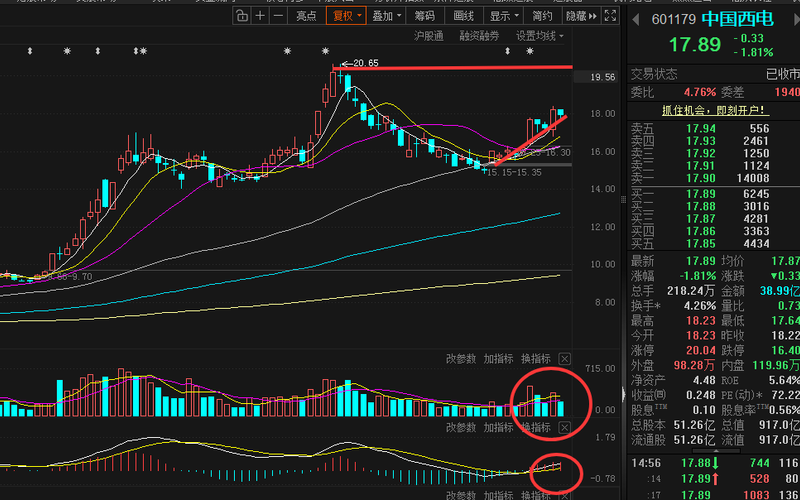
Task: Collapse side panel with the white arrow handle
Action: click(x=624, y=394)
